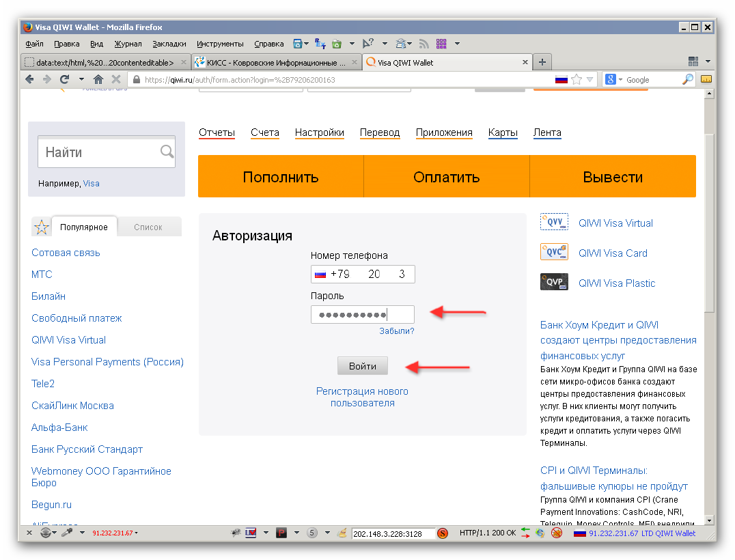Viewport: 735px width, 560px height.
Task: Open a new browser tab with the plus button
Action: click(x=542, y=62)
